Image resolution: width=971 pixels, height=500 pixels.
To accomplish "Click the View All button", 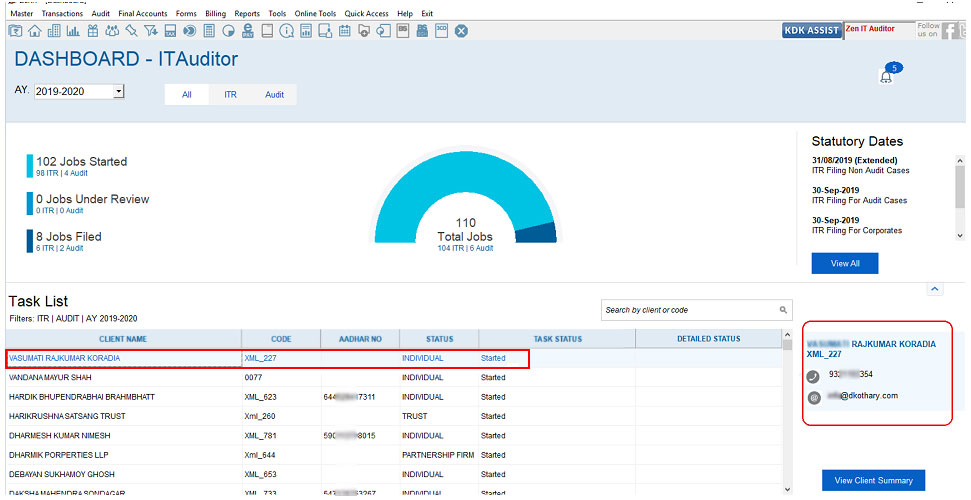I will coord(844,263).
